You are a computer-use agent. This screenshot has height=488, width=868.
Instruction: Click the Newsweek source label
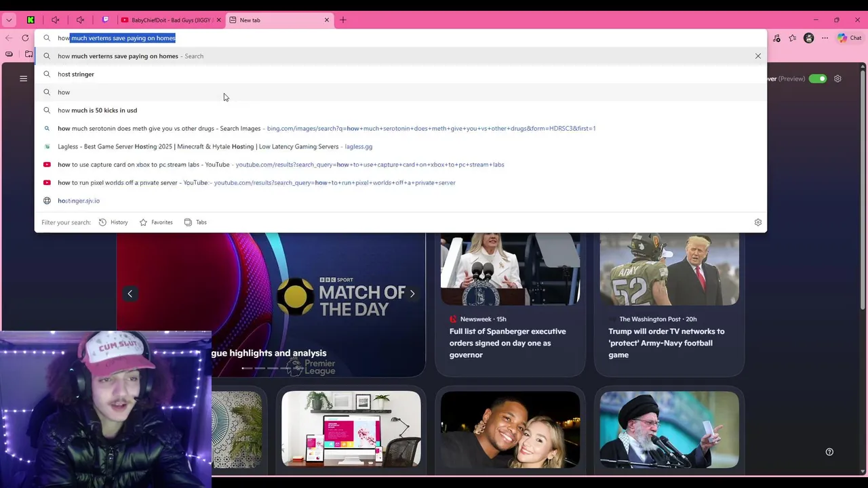[x=475, y=319]
